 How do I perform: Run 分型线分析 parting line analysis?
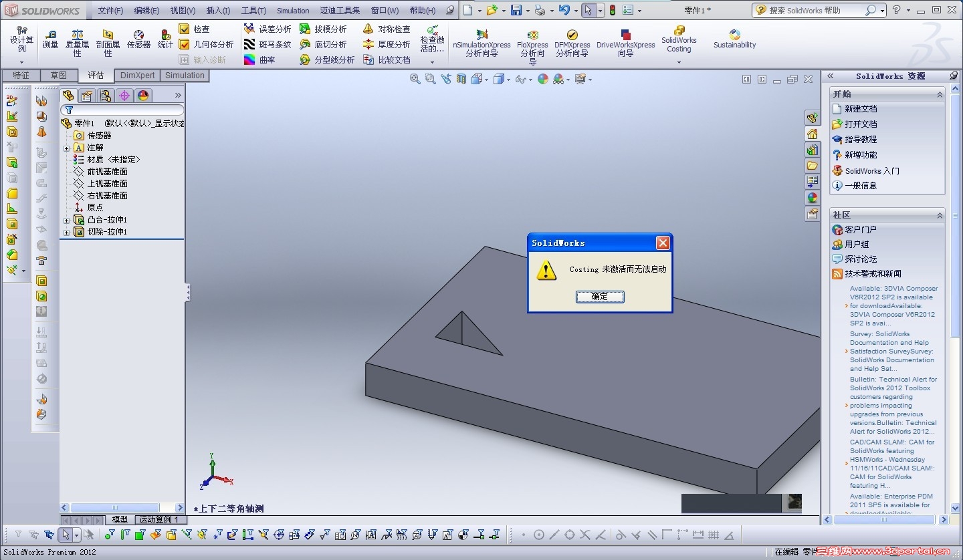(x=327, y=59)
